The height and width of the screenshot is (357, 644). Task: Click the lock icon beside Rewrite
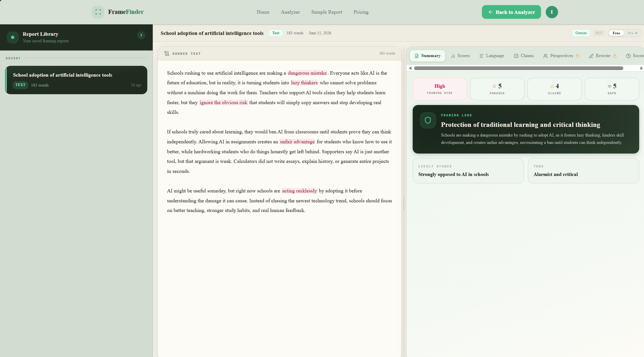(x=614, y=56)
